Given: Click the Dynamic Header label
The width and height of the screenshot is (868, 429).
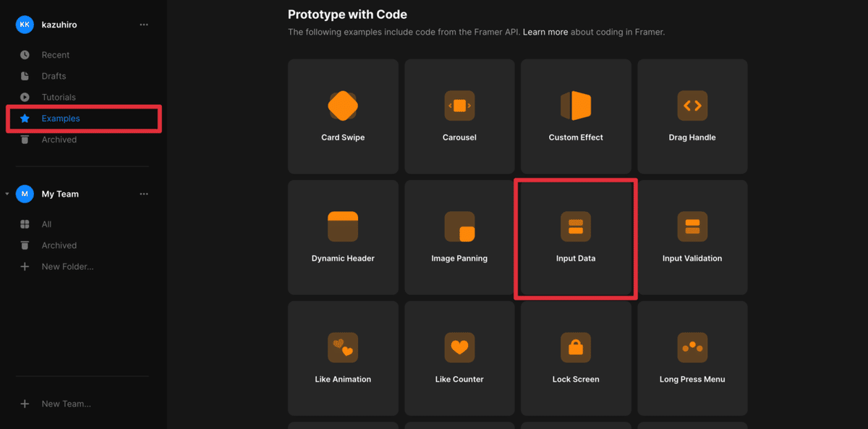Looking at the screenshot, I should click(x=343, y=258).
